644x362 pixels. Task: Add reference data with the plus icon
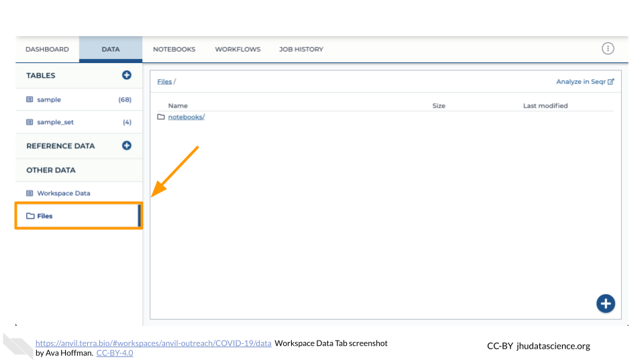(x=127, y=145)
